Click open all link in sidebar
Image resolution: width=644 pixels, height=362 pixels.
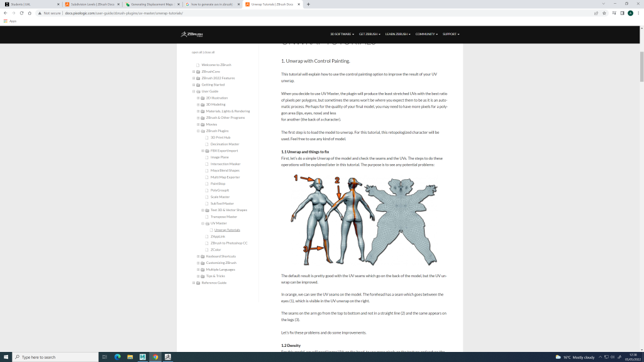click(196, 52)
